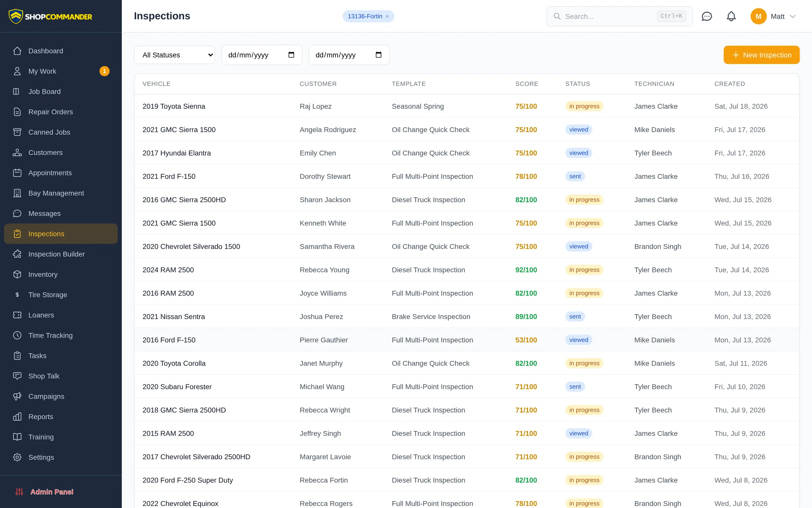Viewport: 812px width, 508px height.
Task: Open the All Statuses dropdown
Action: point(175,55)
